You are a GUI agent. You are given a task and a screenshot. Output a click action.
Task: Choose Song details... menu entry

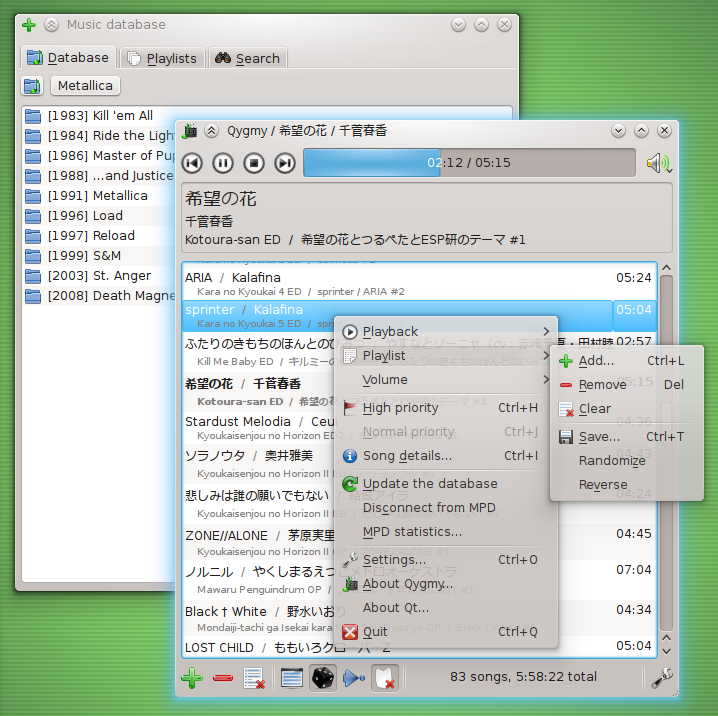tap(446, 456)
